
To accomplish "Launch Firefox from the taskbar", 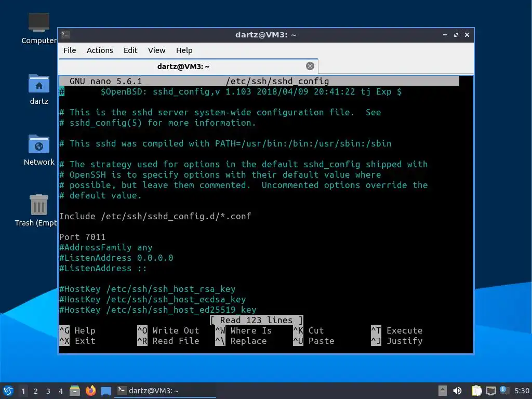I will (x=90, y=391).
